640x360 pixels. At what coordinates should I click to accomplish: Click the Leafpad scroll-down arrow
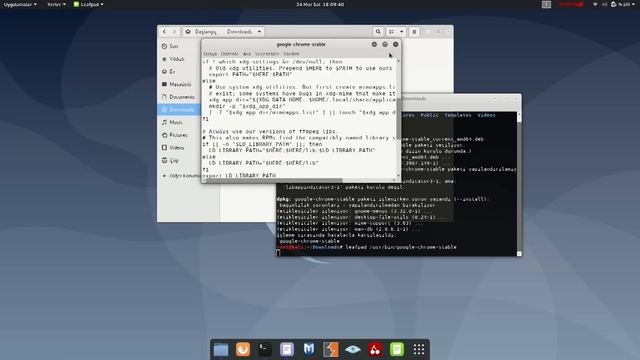pyautogui.click(x=398, y=176)
